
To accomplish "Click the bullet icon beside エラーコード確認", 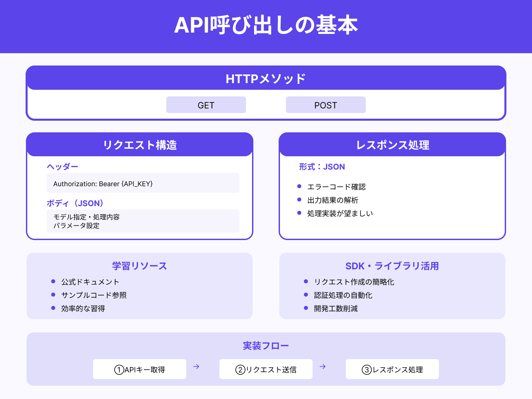I will point(299,187).
